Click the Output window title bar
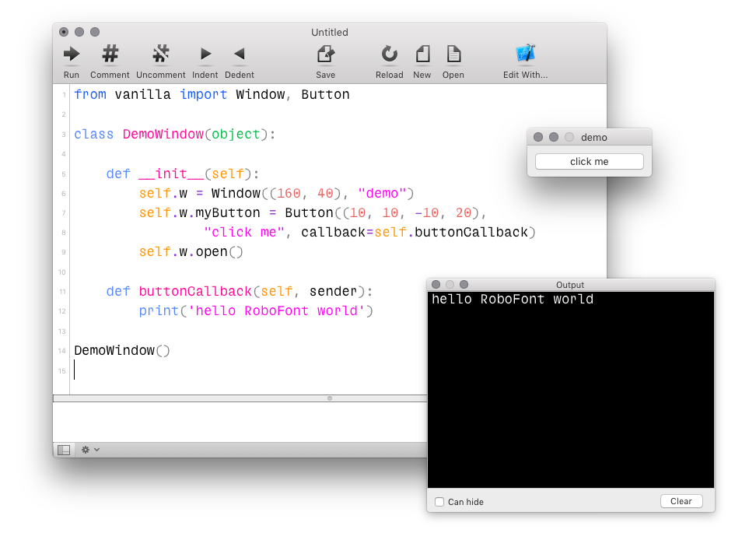The width and height of the screenshot is (756, 540). pos(570,285)
